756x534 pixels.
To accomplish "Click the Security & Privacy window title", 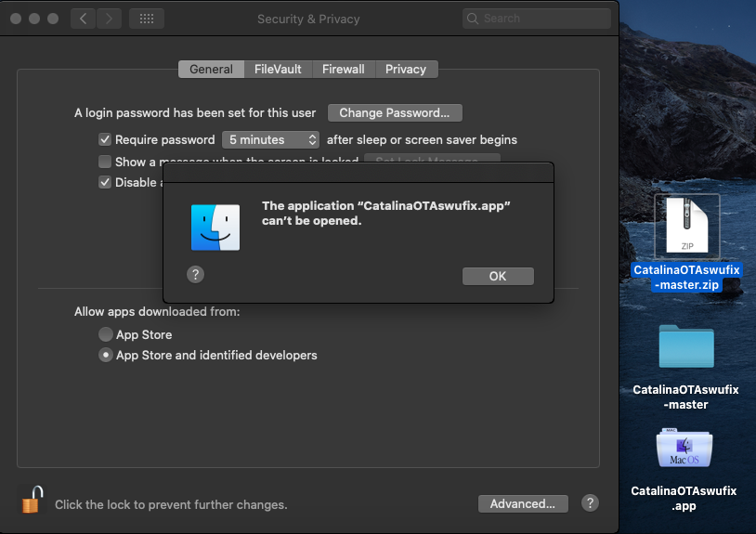I will (x=308, y=19).
